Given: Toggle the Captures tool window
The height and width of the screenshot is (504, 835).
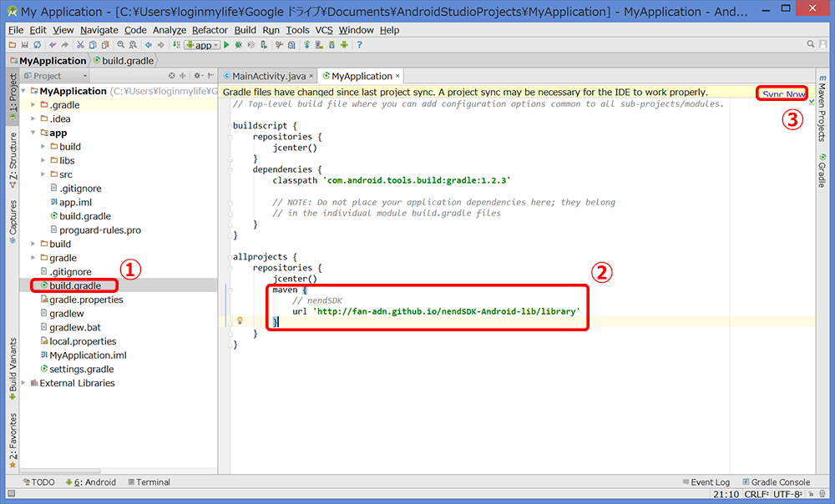Looking at the screenshot, I should click(x=13, y=221).
